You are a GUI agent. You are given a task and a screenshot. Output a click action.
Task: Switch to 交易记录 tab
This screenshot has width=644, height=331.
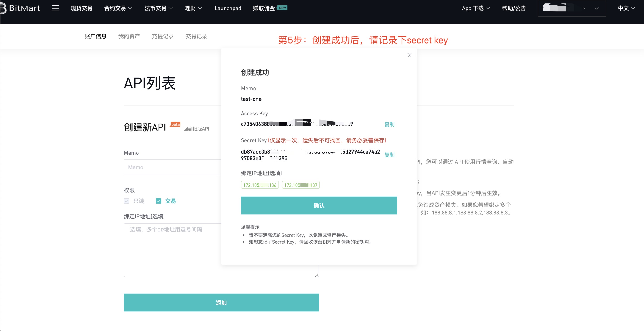(x=196, y=36)
